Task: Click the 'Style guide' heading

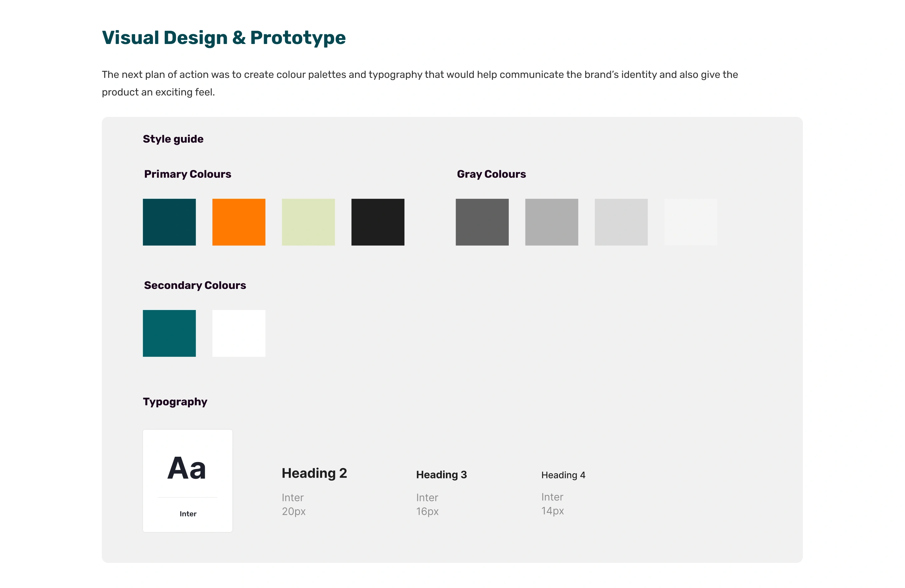Action: click(x=173, y=139)
